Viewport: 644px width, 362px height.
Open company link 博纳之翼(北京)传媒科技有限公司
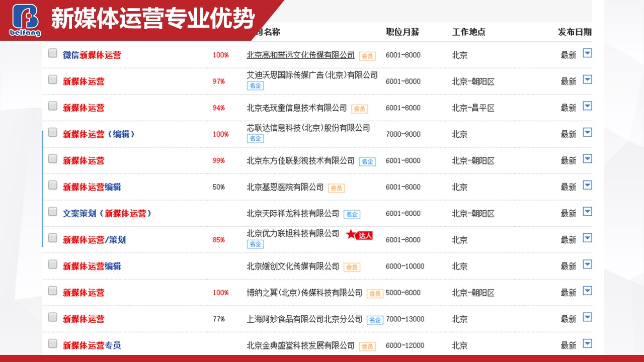pos(304,293)
